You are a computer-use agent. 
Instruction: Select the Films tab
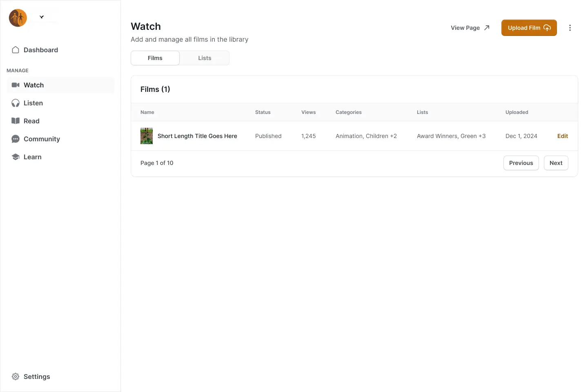point(155,58)
